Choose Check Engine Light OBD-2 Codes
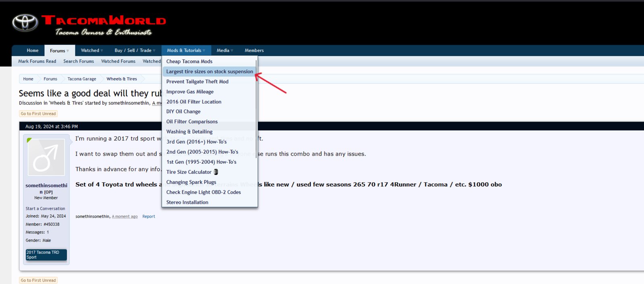Screen dimensions: 644x284 (x=203, y=192)
